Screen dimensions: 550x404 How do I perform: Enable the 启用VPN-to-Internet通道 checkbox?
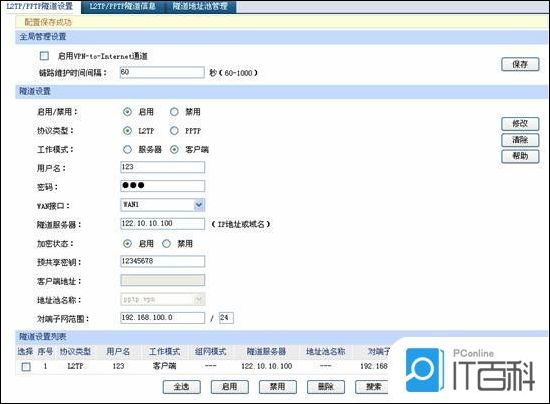(x=44, y=56)
